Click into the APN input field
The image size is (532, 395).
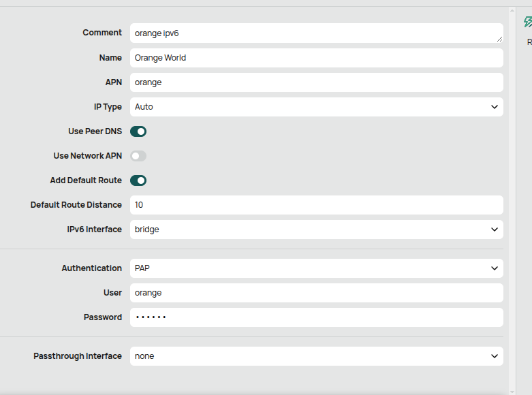click(317, 82)
